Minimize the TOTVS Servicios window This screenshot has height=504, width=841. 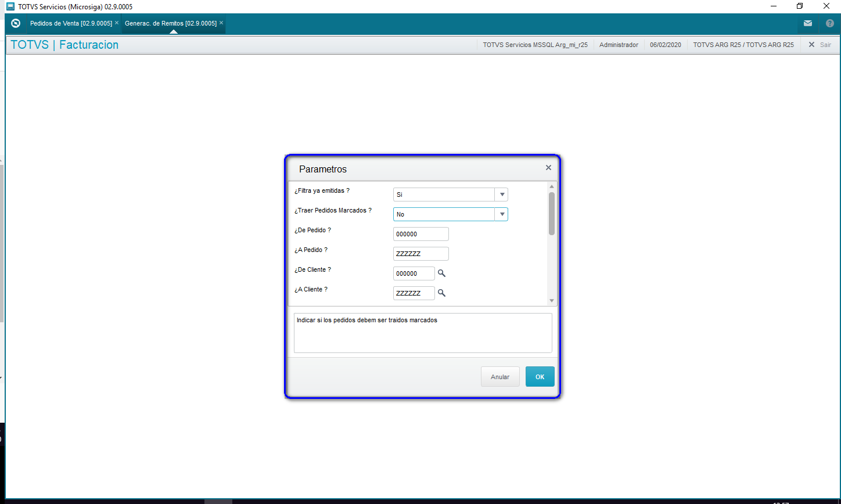pyautogui.click(x=772, y=6)
